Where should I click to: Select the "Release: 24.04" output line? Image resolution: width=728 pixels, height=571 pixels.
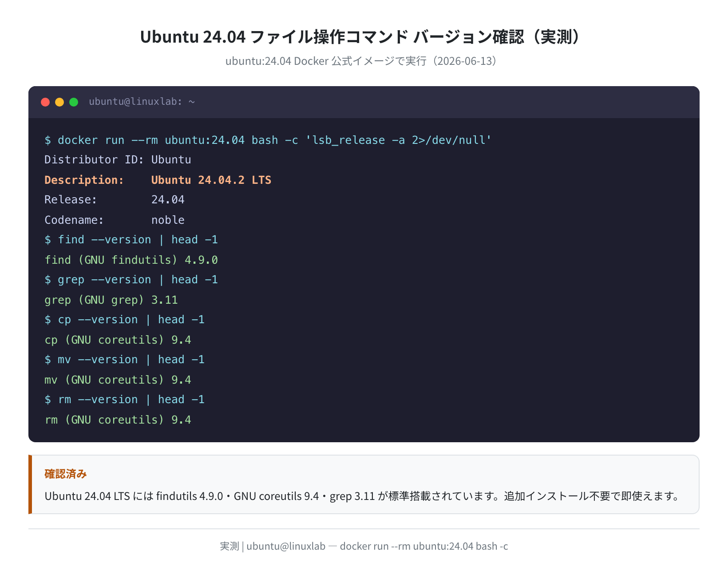[x=115, y=200]
